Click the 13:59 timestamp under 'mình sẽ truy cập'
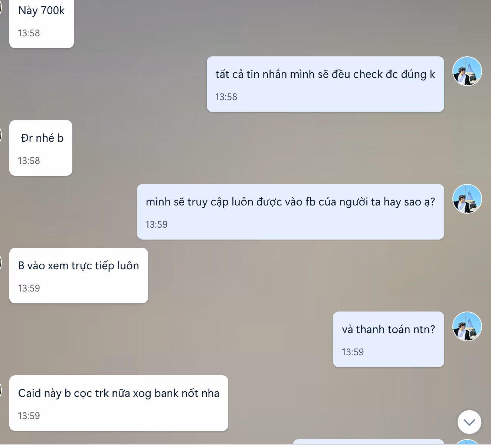Viewport: 491px width, 448px height. tap(157, 224)
